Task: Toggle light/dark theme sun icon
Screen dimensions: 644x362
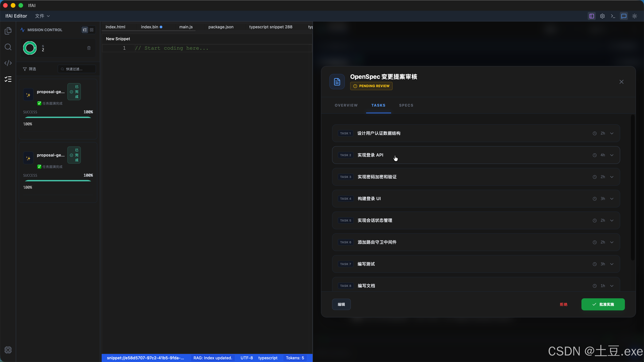Action: (634, 16)
